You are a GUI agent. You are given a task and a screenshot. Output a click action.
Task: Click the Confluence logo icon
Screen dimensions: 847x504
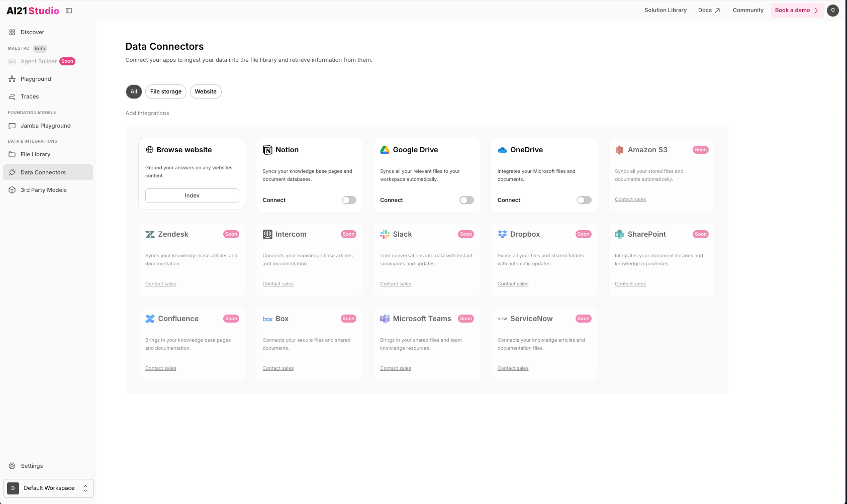[x=150, y=319]
